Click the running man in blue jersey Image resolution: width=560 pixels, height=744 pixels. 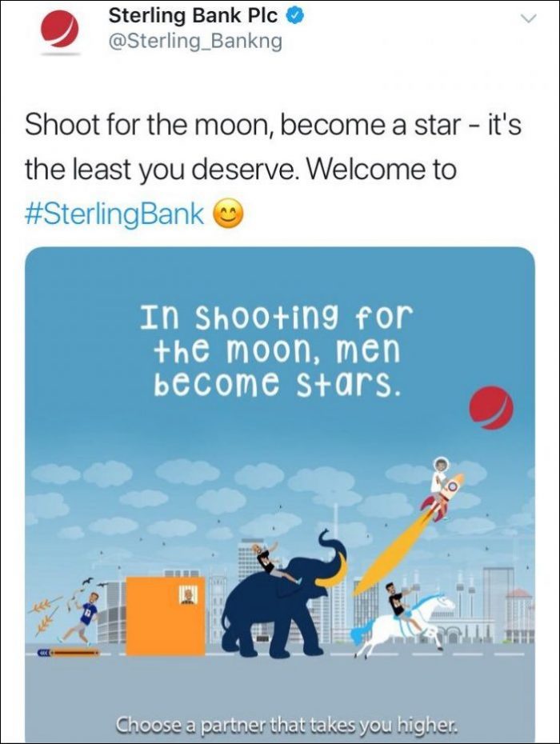pos(82,618)
